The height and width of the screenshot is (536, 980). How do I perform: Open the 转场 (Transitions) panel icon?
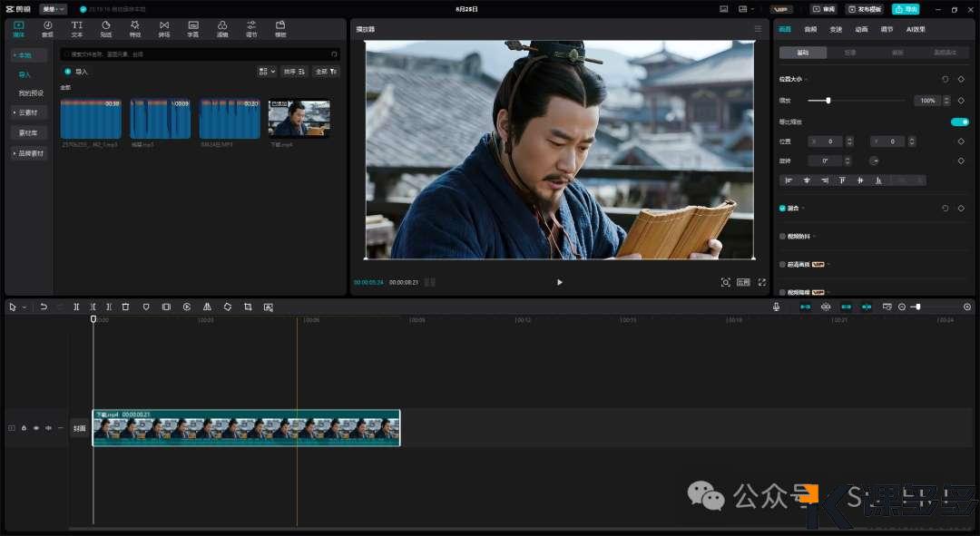click(163, 28)
